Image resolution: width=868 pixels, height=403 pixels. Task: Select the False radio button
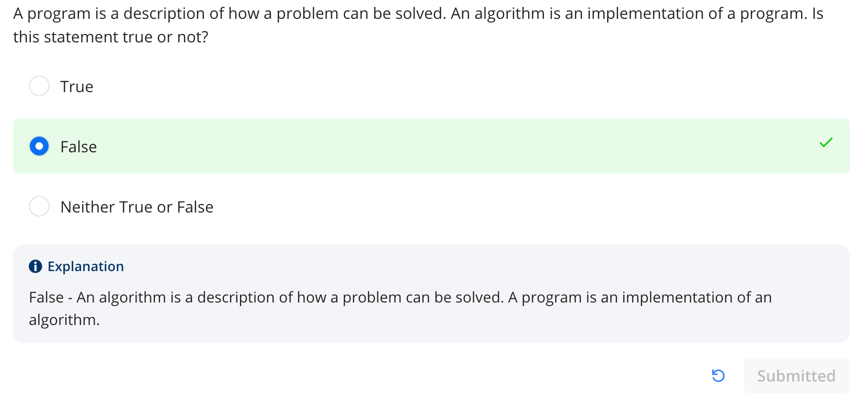[x=39, y=146]
